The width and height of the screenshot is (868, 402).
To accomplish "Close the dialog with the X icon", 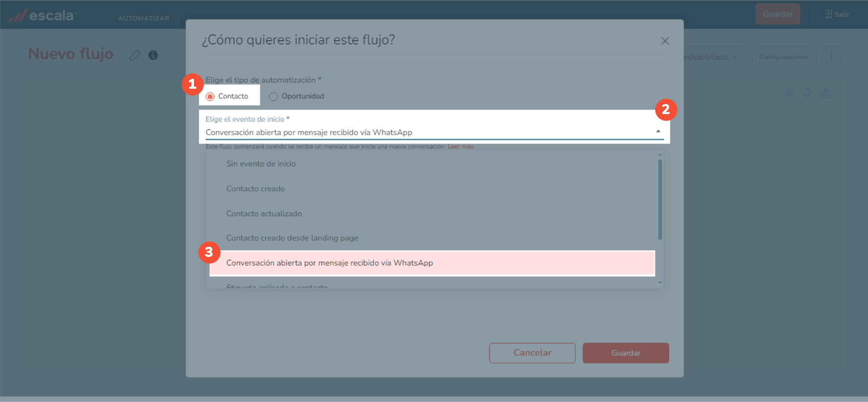I will point(665,41).
